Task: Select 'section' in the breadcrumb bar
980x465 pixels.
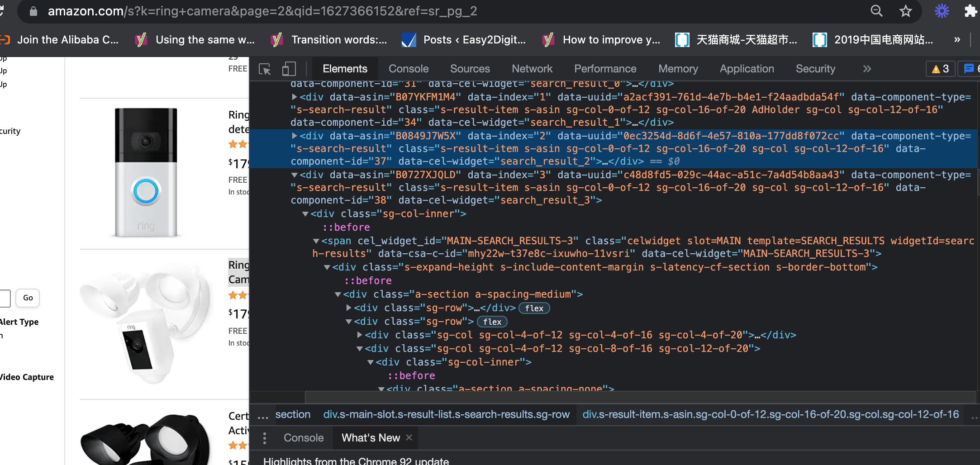Action: pos(293,414)
